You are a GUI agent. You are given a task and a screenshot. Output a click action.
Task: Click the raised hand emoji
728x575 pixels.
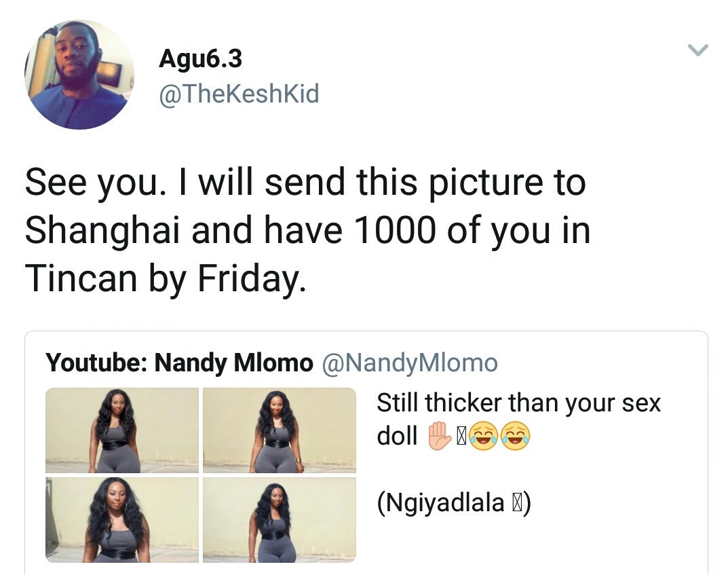coord(438,436)
